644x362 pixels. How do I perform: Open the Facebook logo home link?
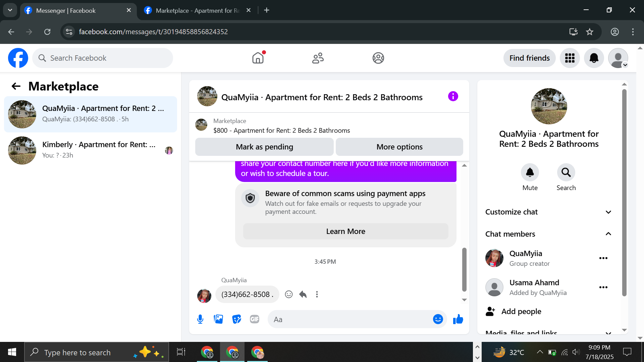(x=18, y=58)
